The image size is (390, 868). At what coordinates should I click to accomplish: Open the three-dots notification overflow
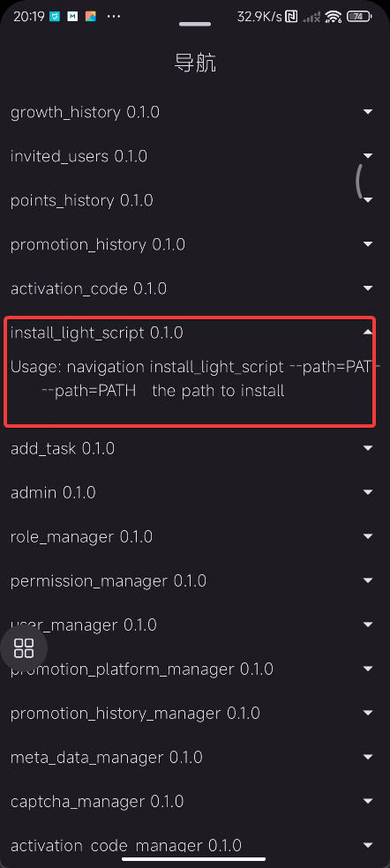click(113, 17)
